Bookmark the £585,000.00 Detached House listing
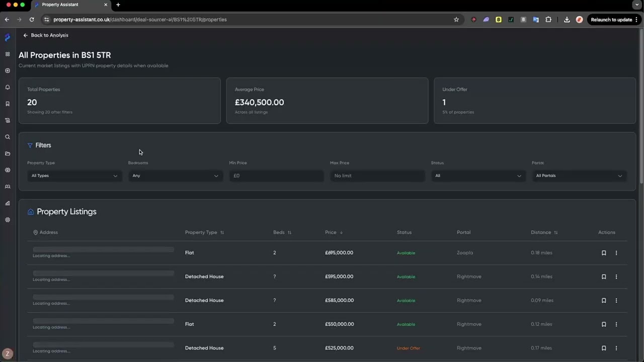The width and height of the screenshot is (644, 362). pyautogui.click(x=604, y=301)
